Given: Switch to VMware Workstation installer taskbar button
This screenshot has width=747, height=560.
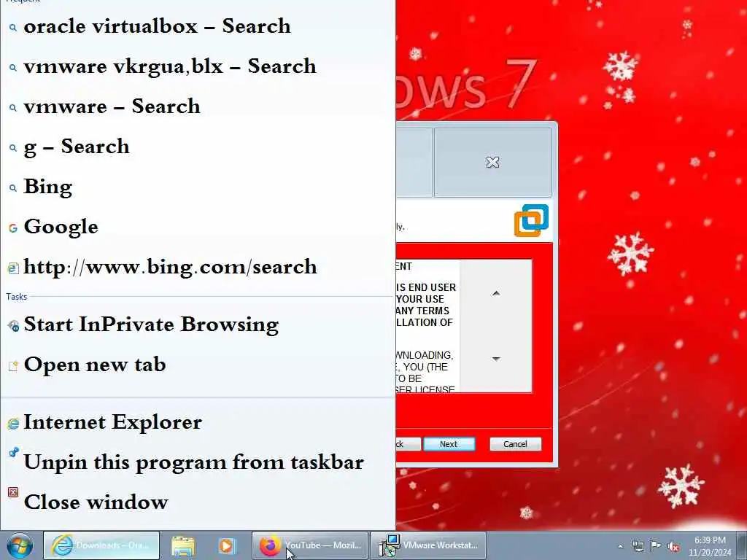Looking at the screenshot, I should point(428,545).
